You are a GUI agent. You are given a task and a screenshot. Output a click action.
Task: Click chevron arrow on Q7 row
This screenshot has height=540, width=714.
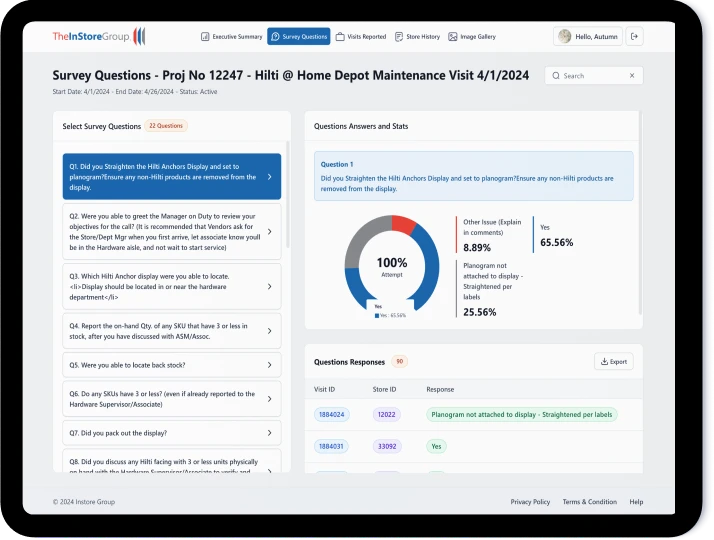[x=270, y=433]
